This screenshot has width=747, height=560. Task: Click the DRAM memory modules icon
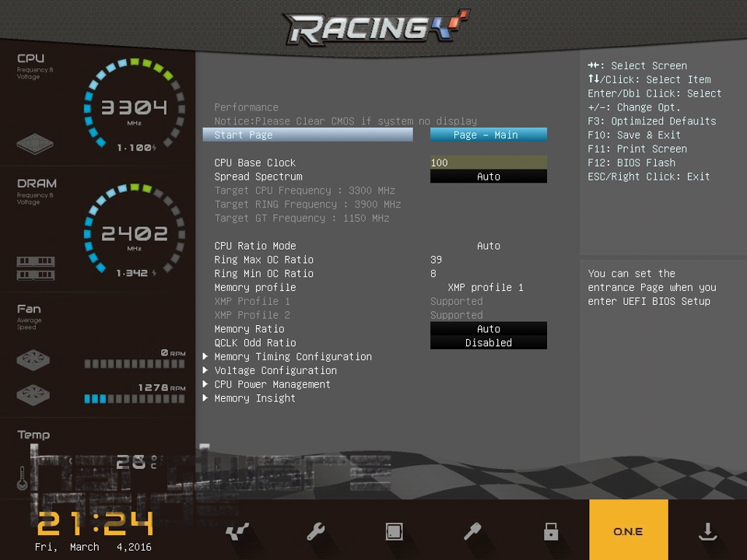(x=36, y=268)
